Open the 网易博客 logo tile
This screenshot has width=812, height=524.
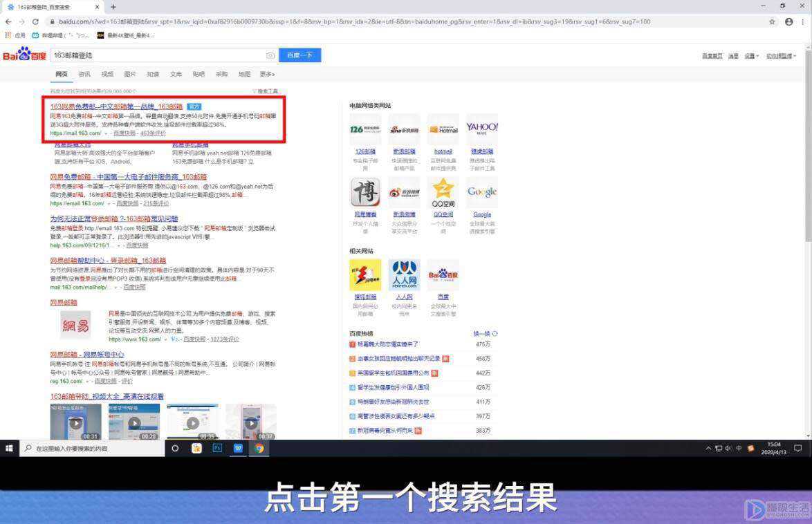pyautogui.click(x=365, y=192)
